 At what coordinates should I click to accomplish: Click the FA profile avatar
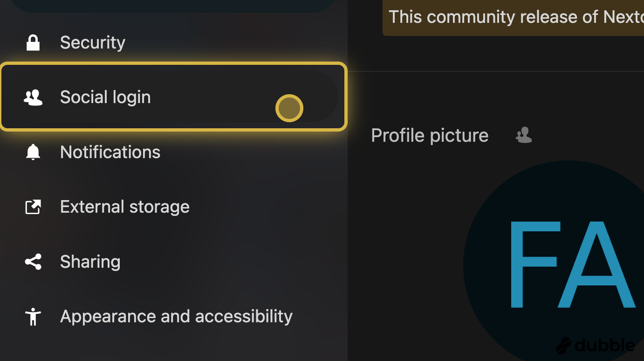click(554, 261)
